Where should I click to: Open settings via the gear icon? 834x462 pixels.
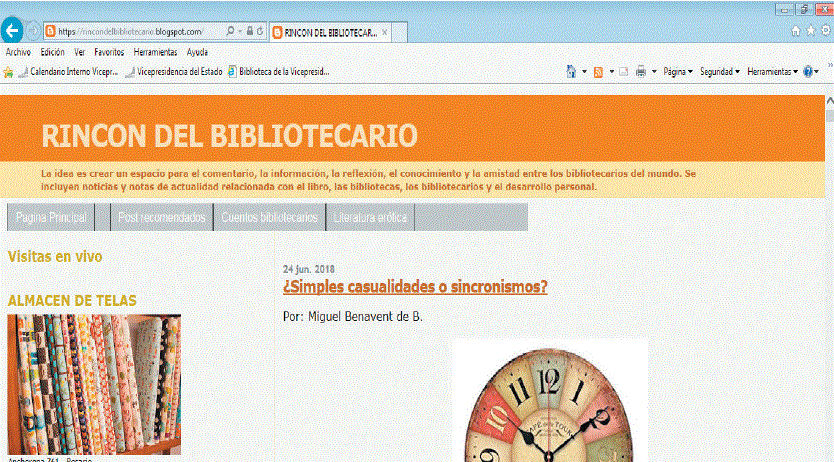pos(825,31)
